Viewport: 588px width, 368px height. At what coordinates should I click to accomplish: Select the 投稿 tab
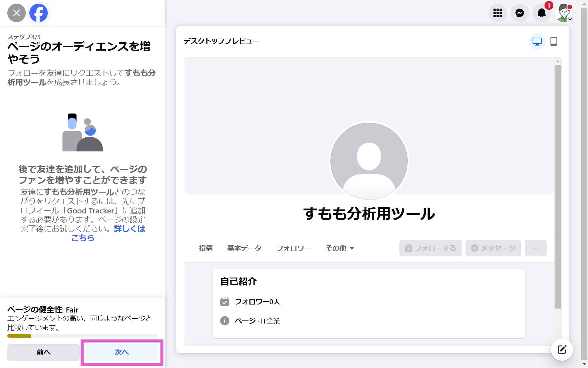(205, 248)
